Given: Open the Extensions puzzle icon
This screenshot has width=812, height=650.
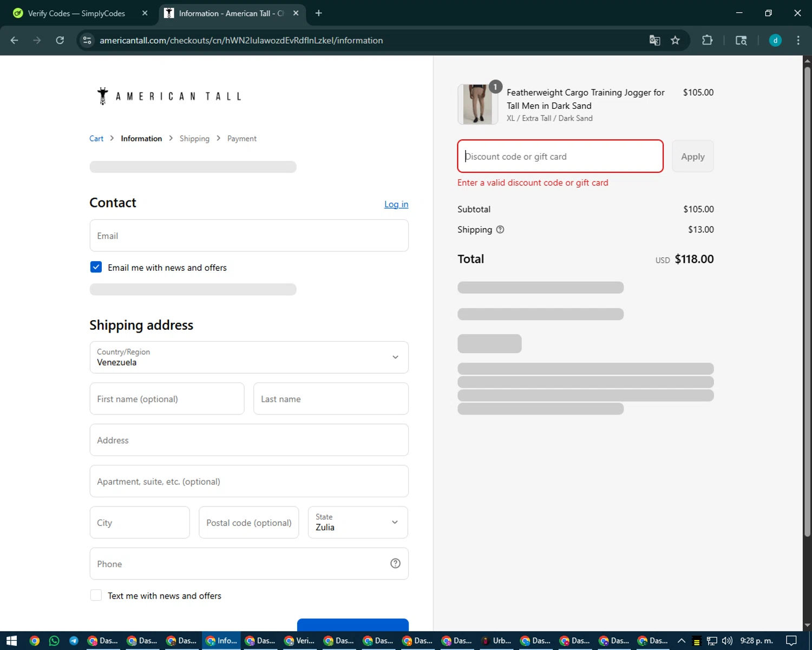Looking at the screenshot, I should [x=707, y=40].
